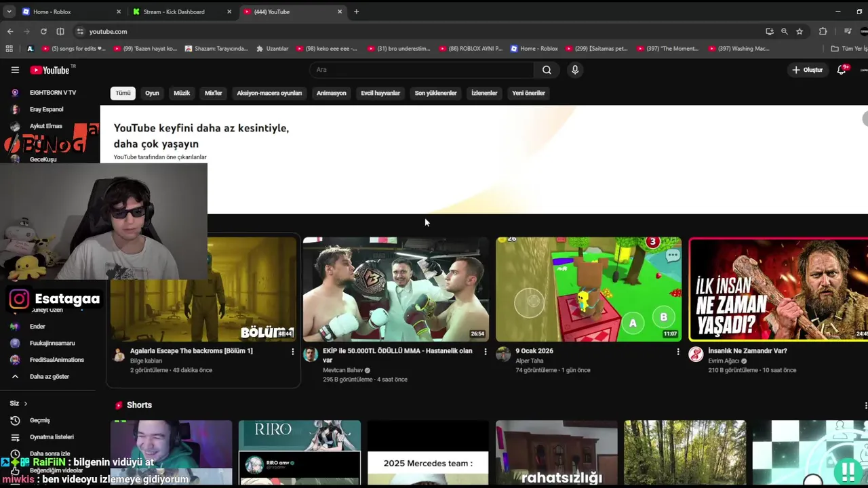This screenshot has width=868, height=488.
Task: Select the Oyun filter chip
Action: click(152, 93)
